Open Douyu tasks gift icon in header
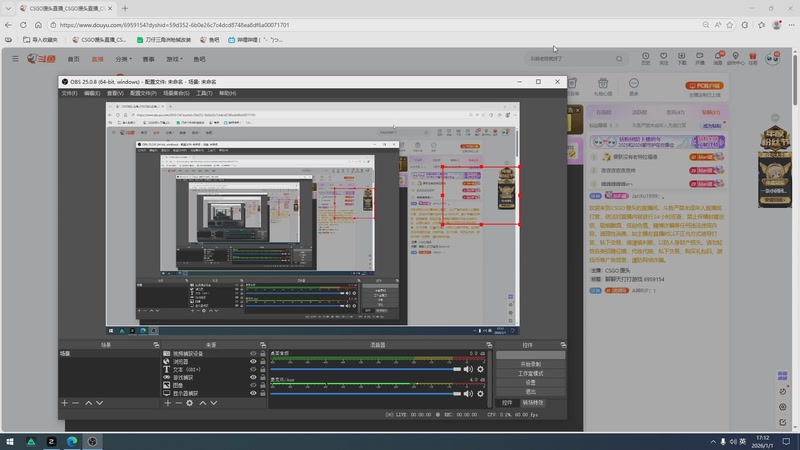 coord(753,58)
